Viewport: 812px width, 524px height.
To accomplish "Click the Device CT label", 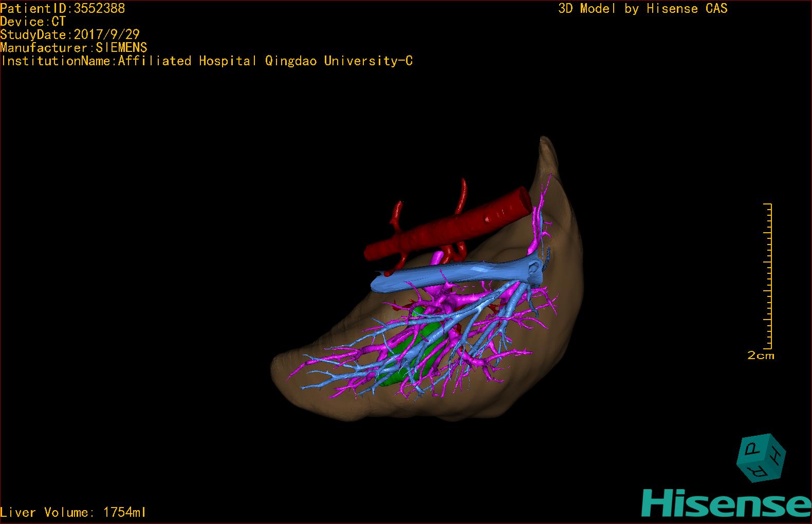I will (33, 22).
